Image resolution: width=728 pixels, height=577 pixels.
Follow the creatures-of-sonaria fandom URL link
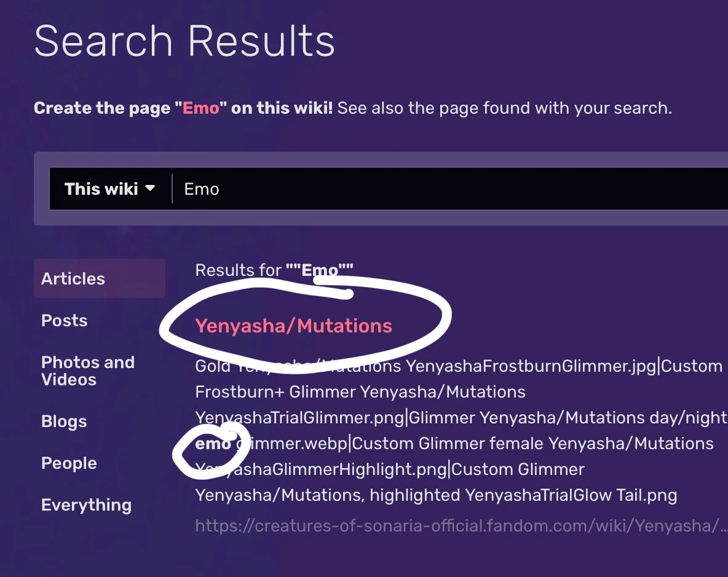[x=461, y=525]
